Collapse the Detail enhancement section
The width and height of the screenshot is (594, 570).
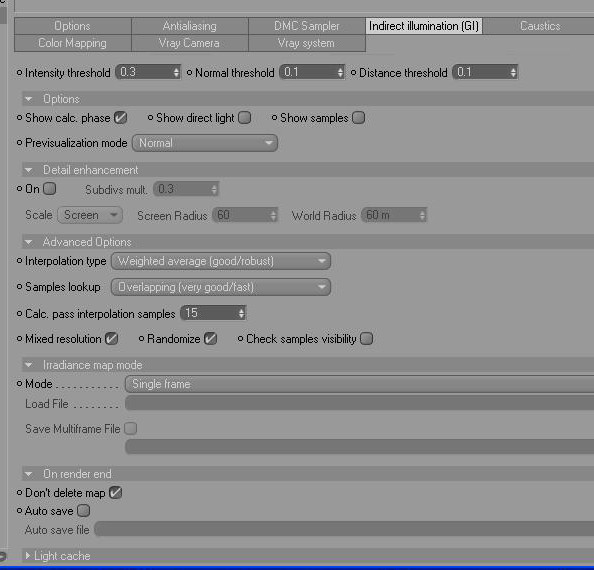[28, 170]
